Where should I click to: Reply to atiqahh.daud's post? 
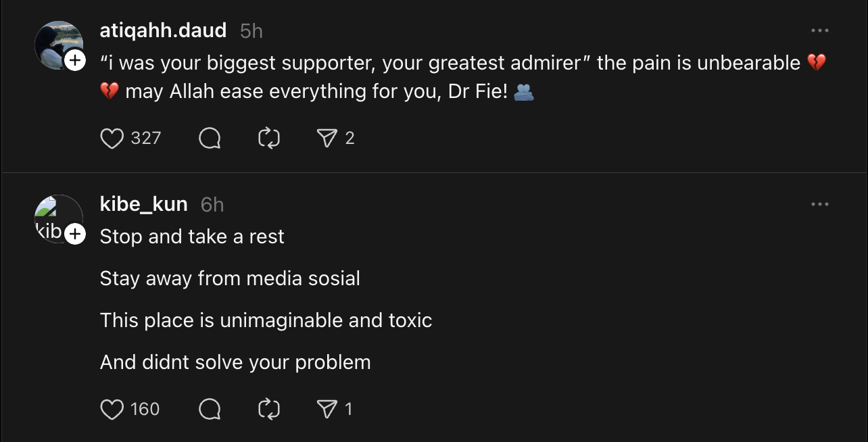click(x=210, y=139)
